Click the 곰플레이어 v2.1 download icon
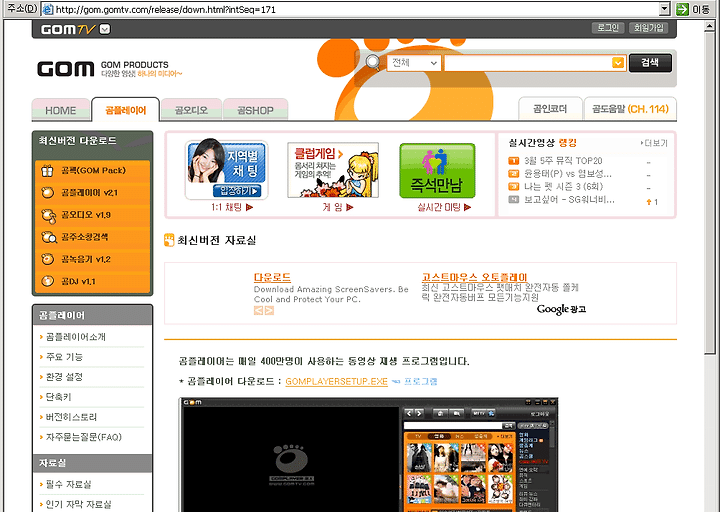The height and width of the screenshot is (512, 720). click(x=47, y=193)
